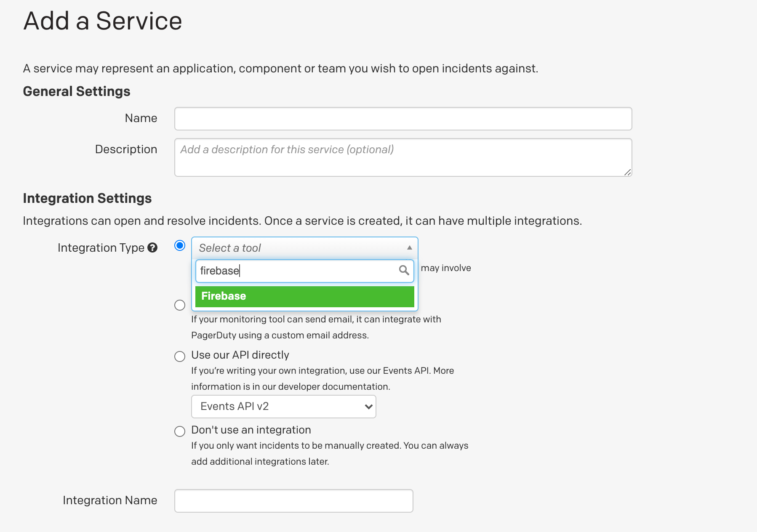Click the Integration Type help question-mark icon
This screenshot has width=757, height=532.
[152, 248]
